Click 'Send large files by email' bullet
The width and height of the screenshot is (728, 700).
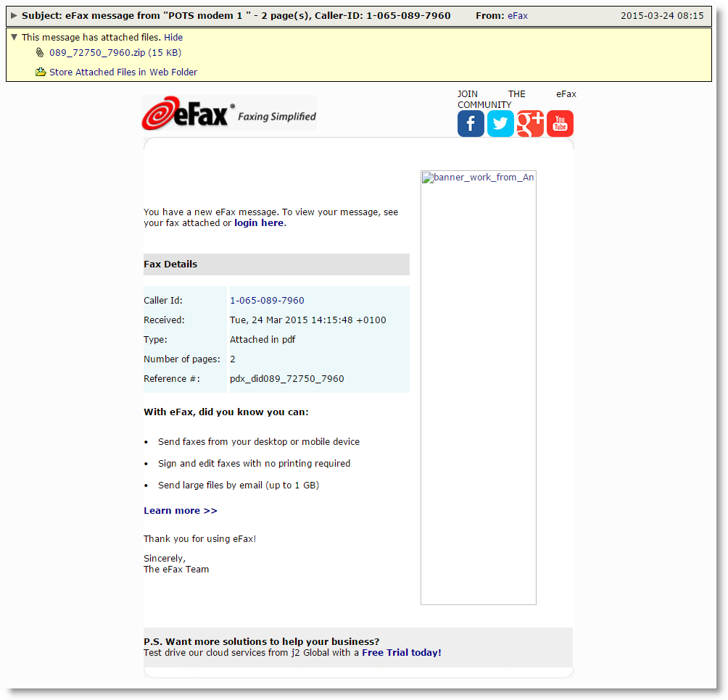pyautogui.click(x=239, y=486)
